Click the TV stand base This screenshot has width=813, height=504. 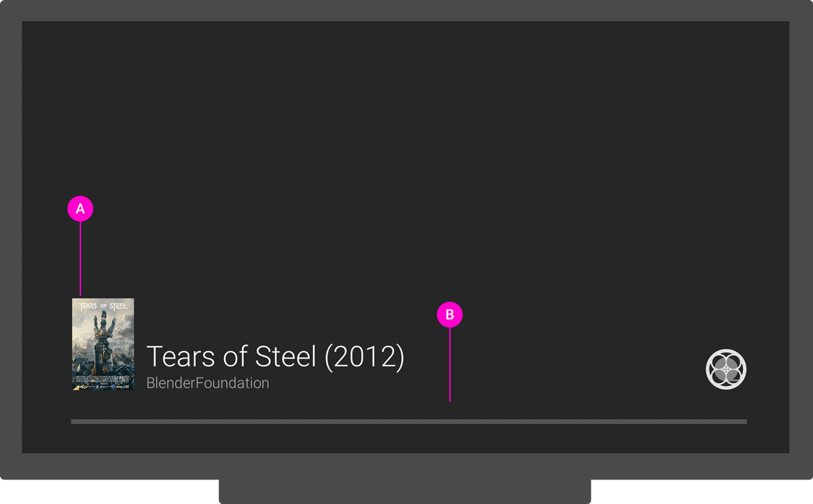[404, 492]
